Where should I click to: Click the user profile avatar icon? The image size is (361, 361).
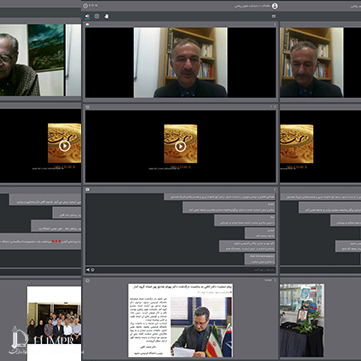tap(275, 6)
